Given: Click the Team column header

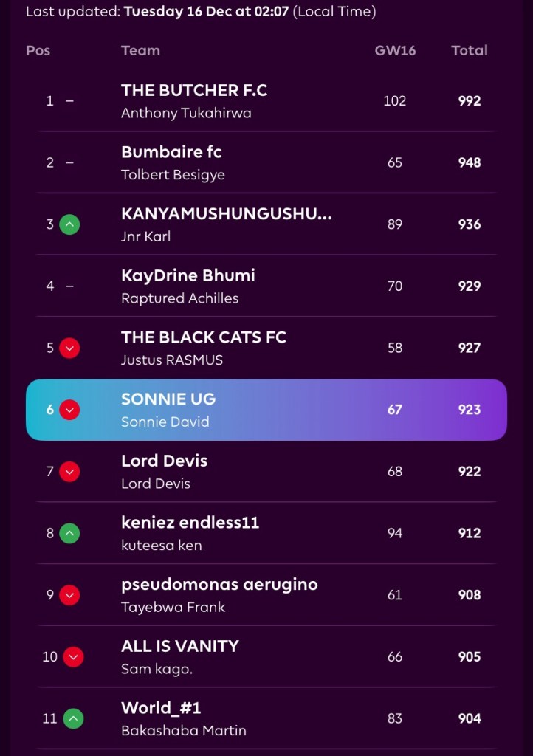Looking at the screenshot, I should [140, 50].
